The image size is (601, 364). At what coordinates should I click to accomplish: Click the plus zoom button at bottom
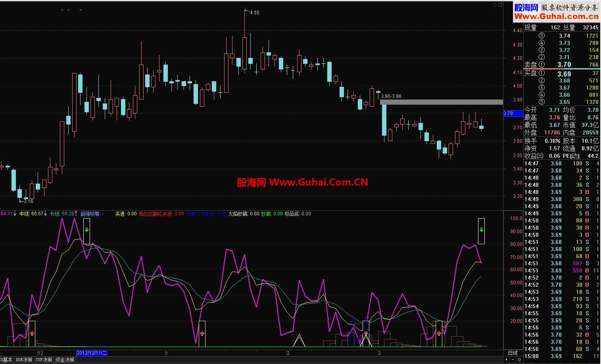(506, 360)
